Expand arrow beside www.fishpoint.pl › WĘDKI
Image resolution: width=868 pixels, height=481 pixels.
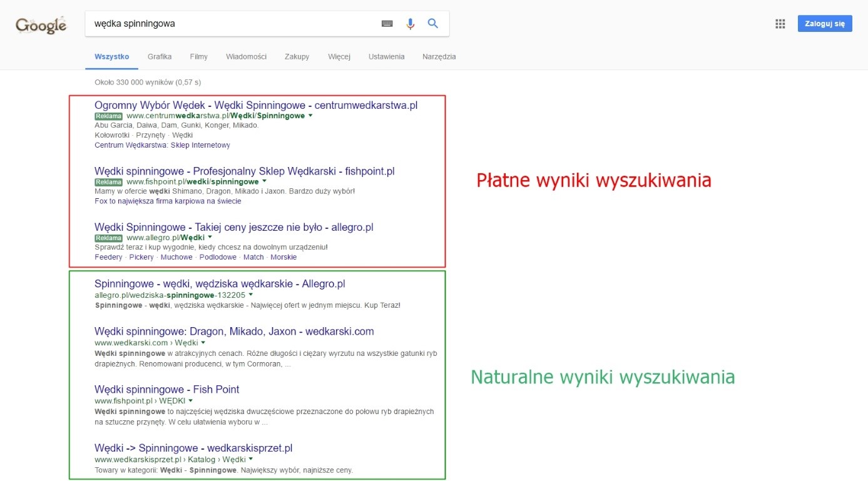190,401
